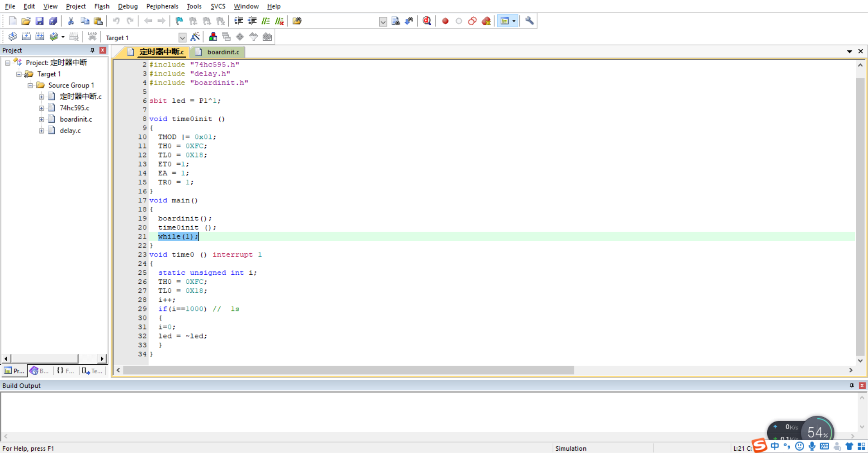This screenshot has width=868, height=453.
Task: Toggle disabled breakpoint hollow circle icon
Action: click(x=459, y=21)
